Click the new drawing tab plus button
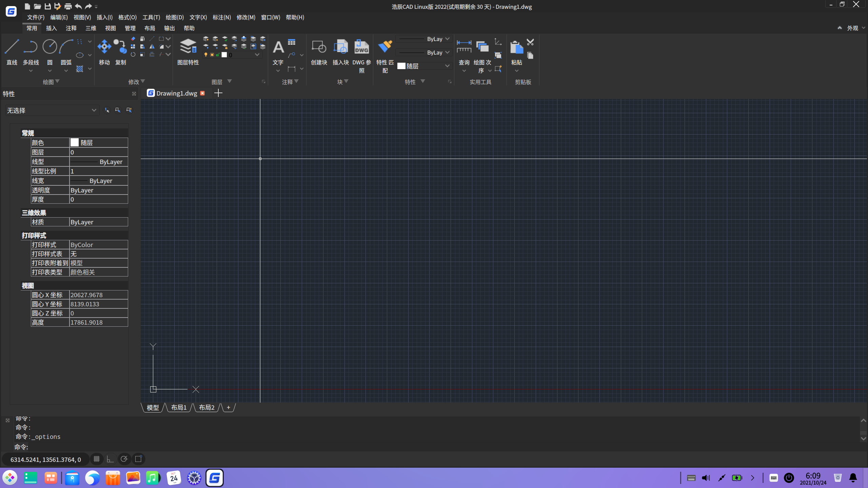 [218, 93]
